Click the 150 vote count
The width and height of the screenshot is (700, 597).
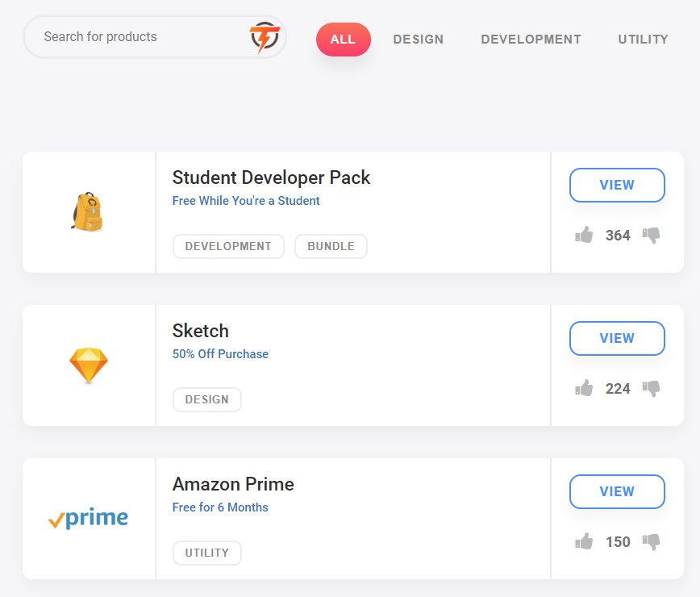(618, 541)
